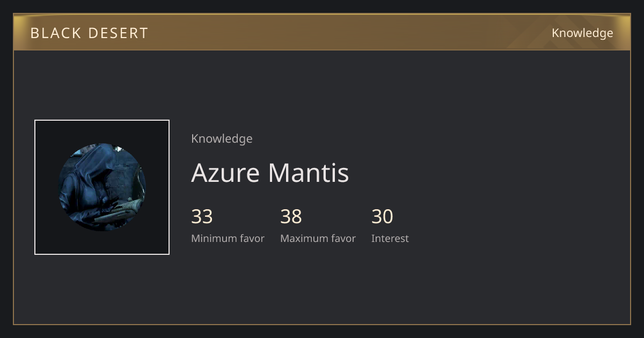This screenshot has width=644, height=338.
Task: Select the Maximum favor value 38
Action: [291, 217]
